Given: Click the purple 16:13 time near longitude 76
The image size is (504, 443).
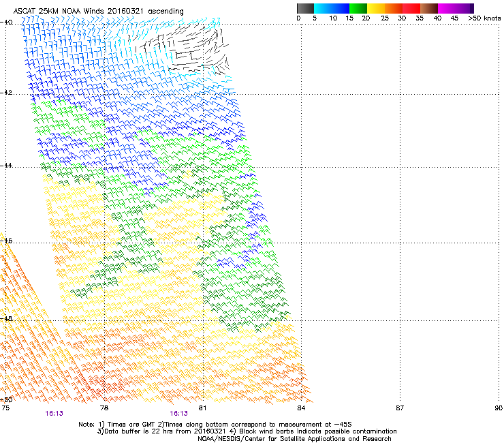Looking at the screenshot, I should [x=54, y=414].
